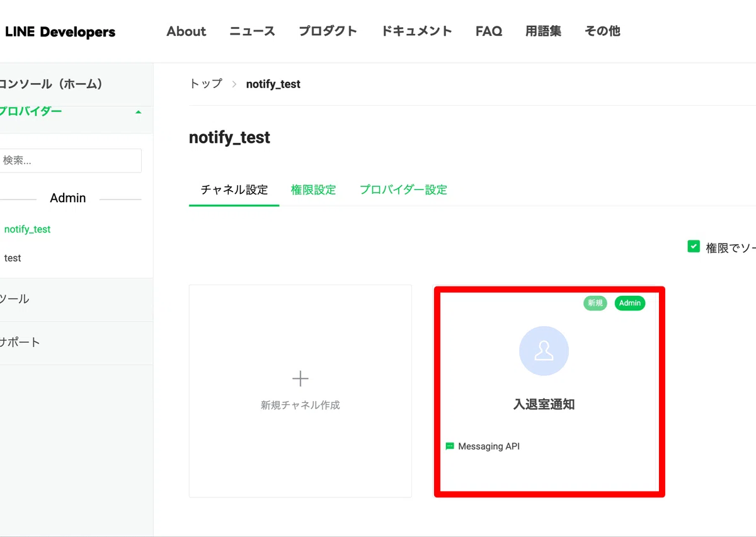This screenshot has height=537, width=756.
Task: Switch to the プロバイダー設定 tab
Action: [x=403, y=189]
